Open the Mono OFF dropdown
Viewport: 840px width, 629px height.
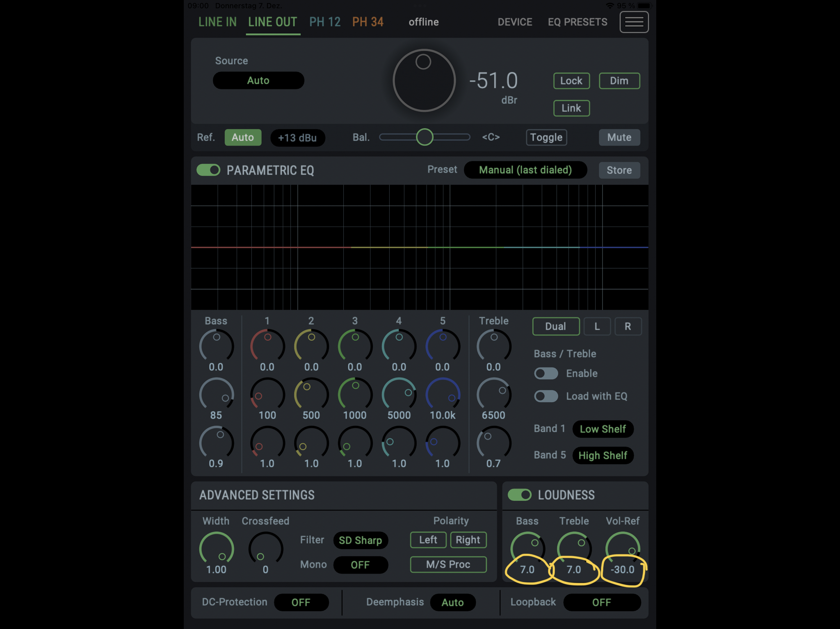pos(361,565)
